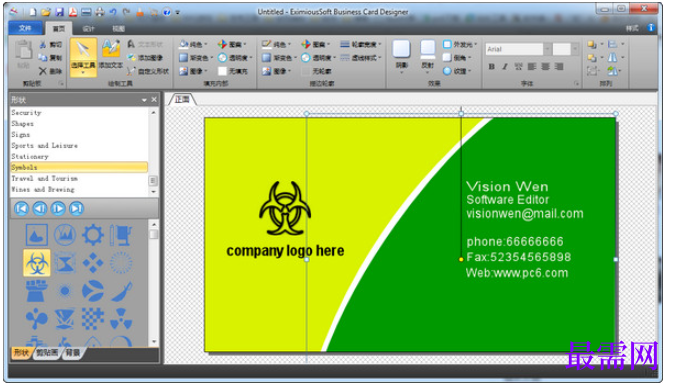This screenshot has height=387, width=677.
Task: Select the four diamonds symbol shape
Action: (x=93, y=263)
